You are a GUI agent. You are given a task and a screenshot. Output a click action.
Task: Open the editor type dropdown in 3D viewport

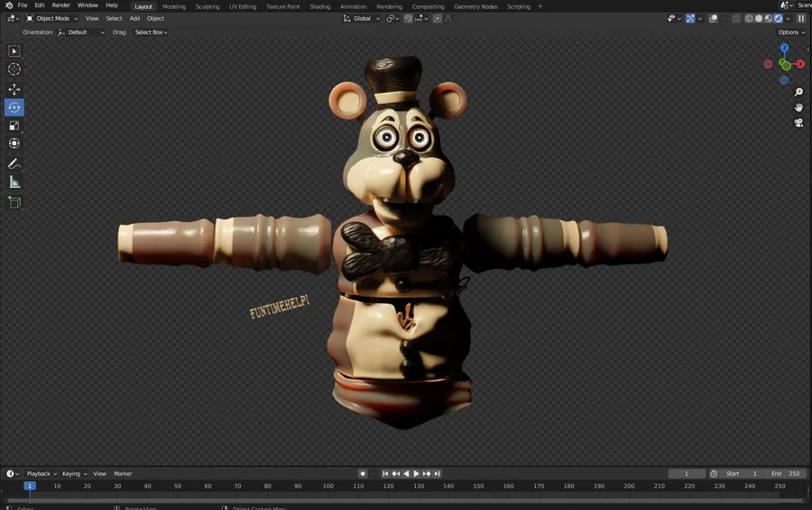[x=13, y=19]
